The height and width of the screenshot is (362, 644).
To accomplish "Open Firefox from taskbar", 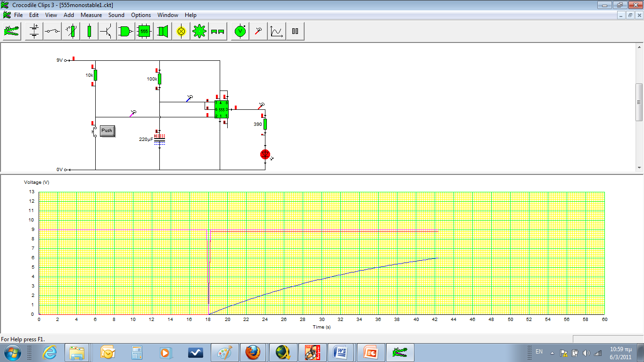I will click(x=253, y=352).
